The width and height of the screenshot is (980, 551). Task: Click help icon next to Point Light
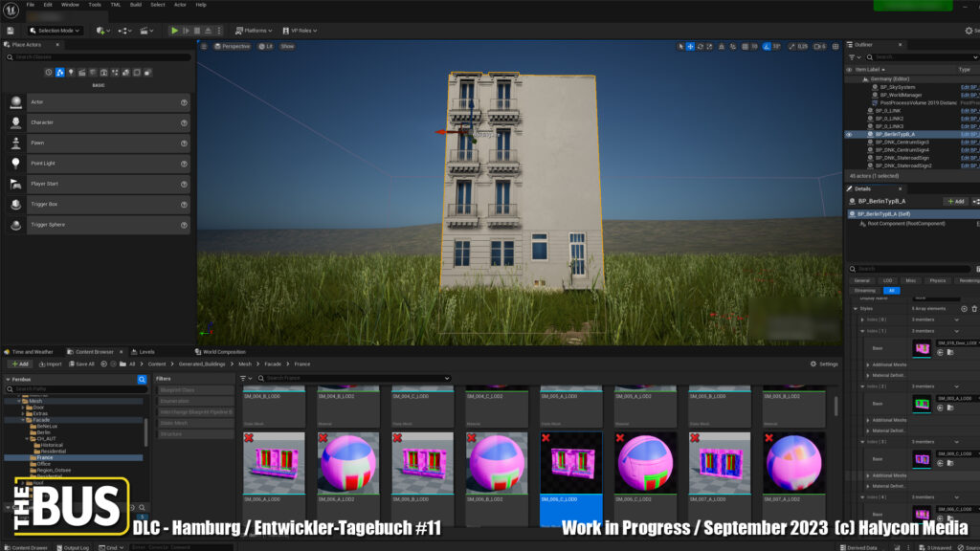[x=184, y=164]
